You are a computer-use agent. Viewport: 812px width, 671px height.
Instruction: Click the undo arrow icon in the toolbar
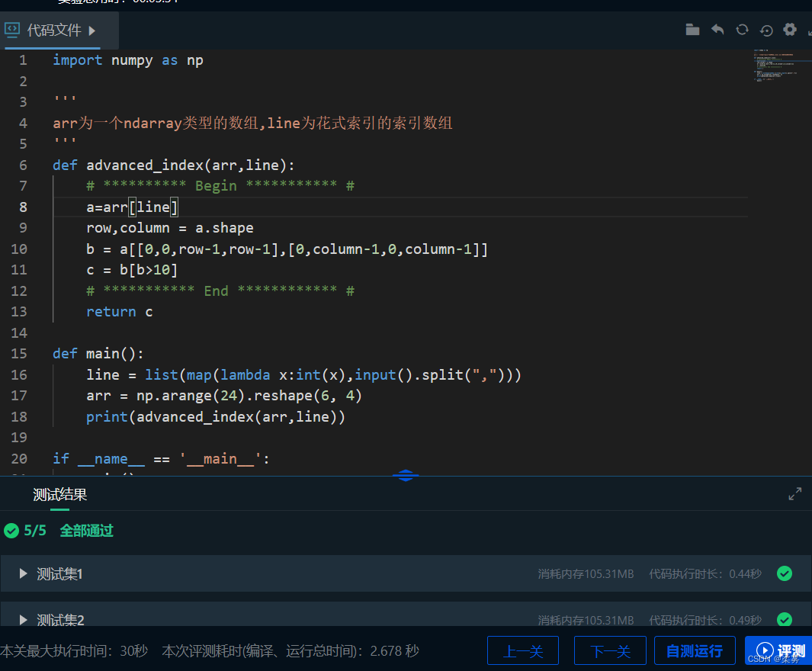(717, 30)
